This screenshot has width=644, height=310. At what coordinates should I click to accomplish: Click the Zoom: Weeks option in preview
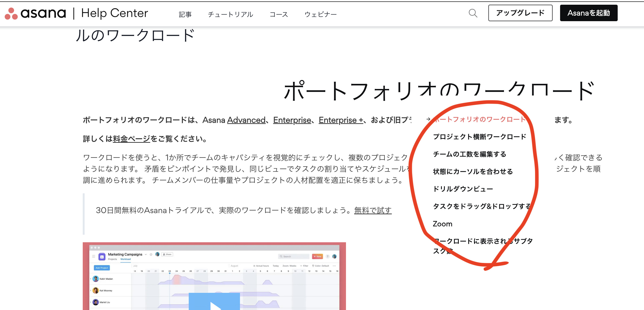click(289, 266)
